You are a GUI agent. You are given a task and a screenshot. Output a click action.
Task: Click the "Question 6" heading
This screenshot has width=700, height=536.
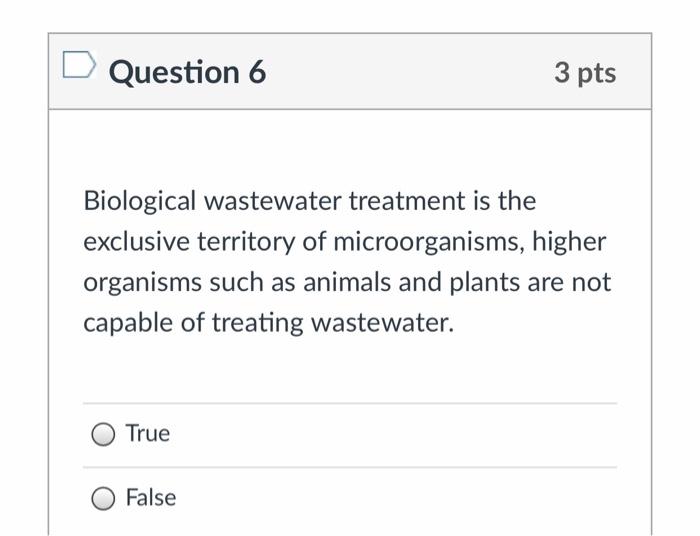point(187,72)
